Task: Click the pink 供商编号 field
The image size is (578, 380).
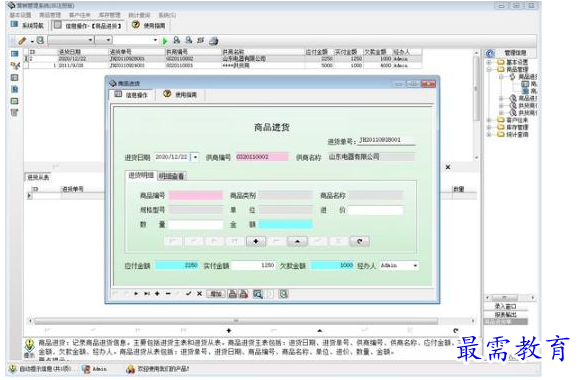Action: tap(262, 157)
